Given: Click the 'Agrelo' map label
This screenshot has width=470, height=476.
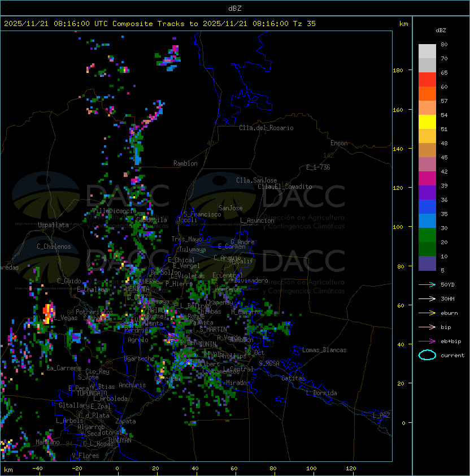Looking at the screenshot, I should tap(138, 340).
